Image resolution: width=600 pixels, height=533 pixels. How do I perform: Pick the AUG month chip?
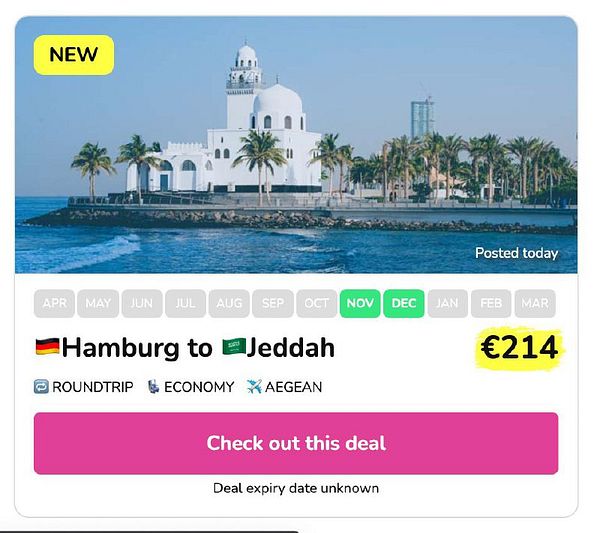point(229,303)
